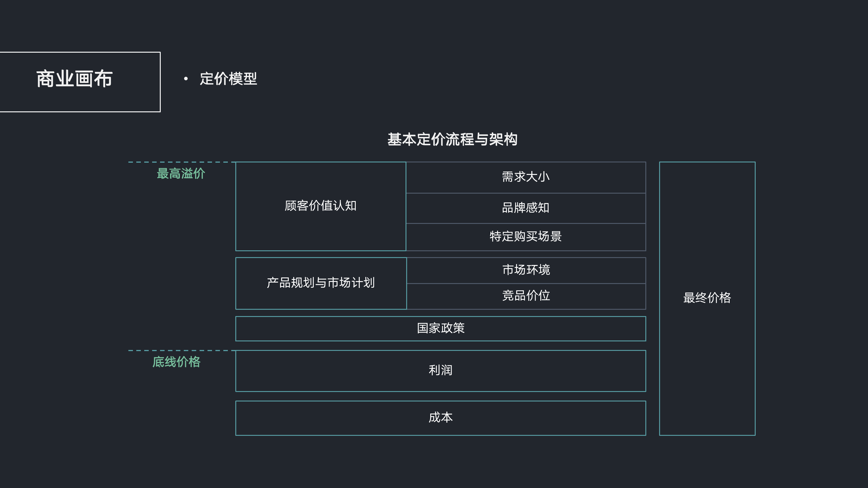Select the 竞品价位 cell

coord(526,296)
